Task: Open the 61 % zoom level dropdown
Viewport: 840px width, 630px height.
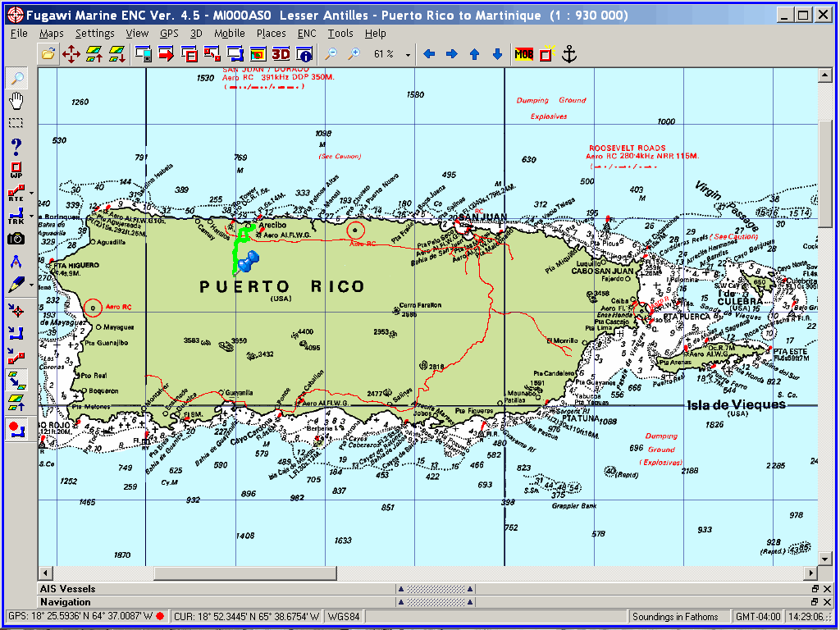Action: [x=409, y=54]
